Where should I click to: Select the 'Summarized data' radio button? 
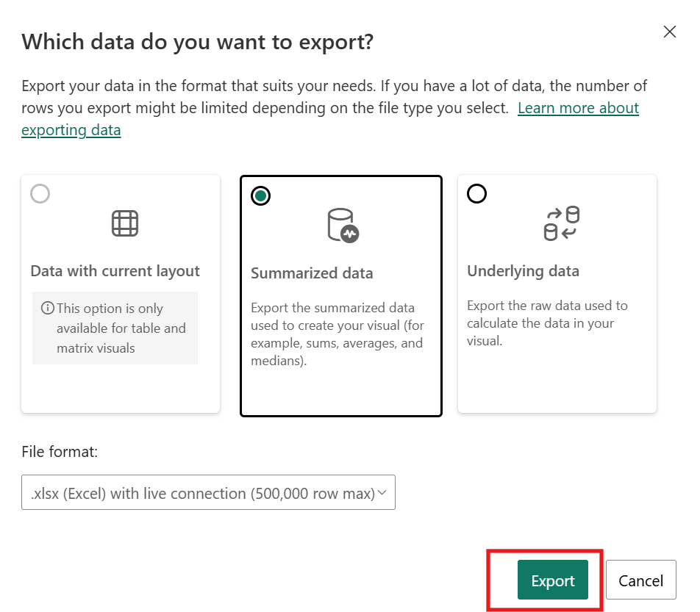click(261, 196)
